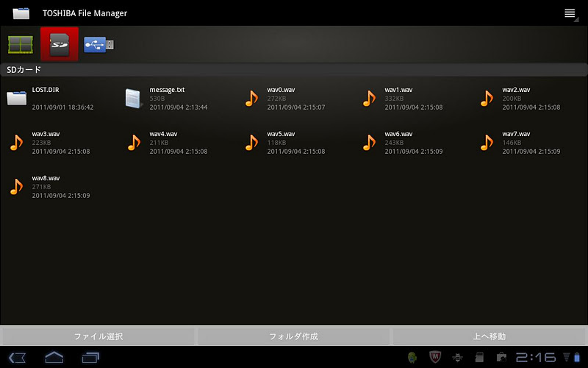Tap the SD card notification icon

pos(479,358)
